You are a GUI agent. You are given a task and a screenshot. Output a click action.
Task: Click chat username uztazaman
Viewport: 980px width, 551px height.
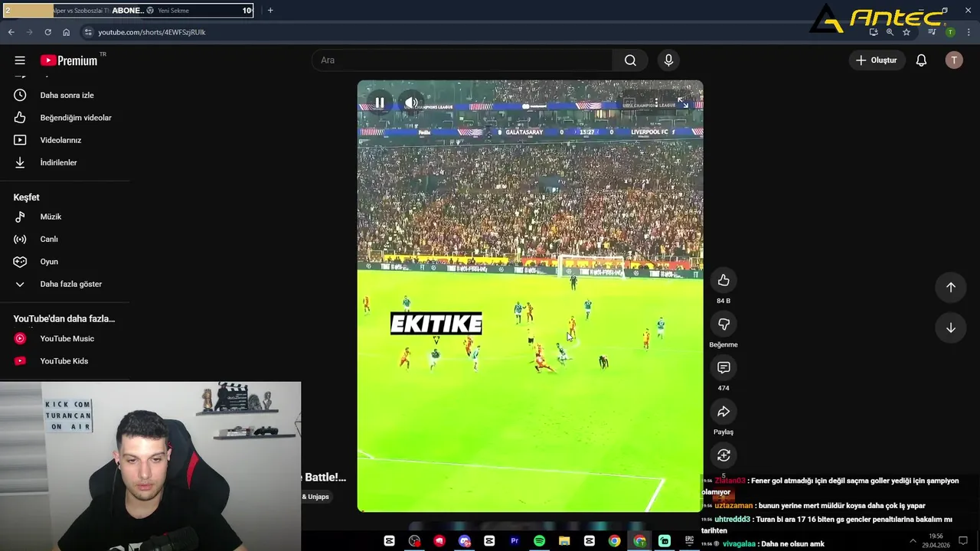coord(734,506)
